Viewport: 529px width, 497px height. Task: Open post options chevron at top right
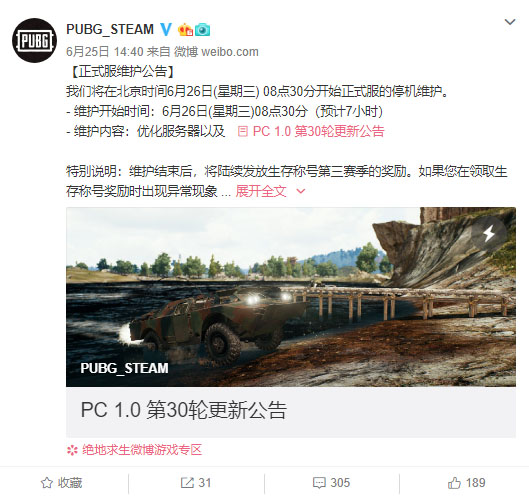click(x=510, y=22)
